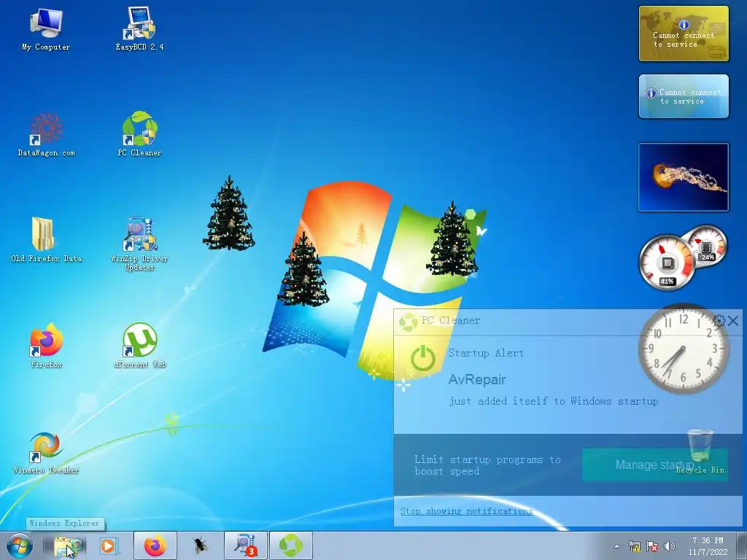
Task: Click Stop showing notifications link
Action: [466, 511]
